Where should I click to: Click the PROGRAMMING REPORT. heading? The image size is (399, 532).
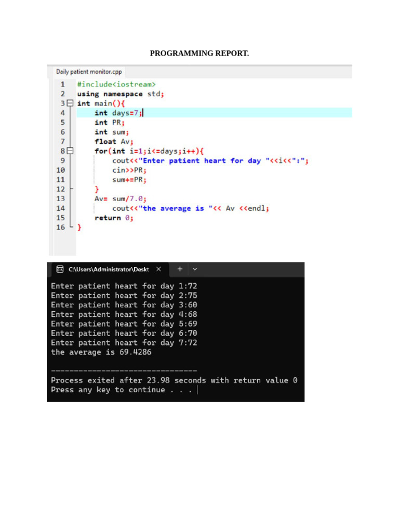(x=199, y=54)
